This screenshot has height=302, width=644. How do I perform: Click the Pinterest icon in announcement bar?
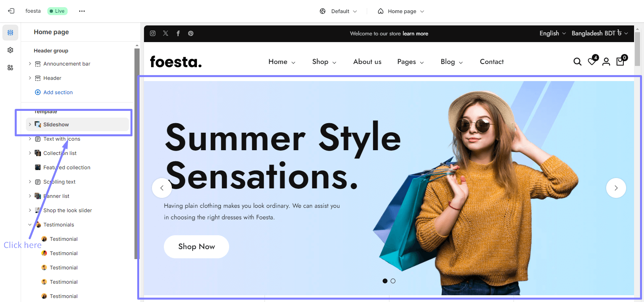(x=191, y=33)
